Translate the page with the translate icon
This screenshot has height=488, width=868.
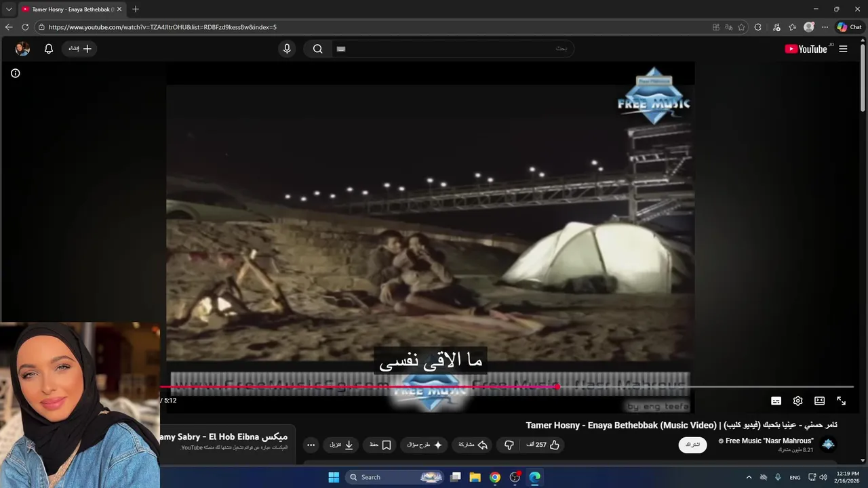[x=728, y=27]
